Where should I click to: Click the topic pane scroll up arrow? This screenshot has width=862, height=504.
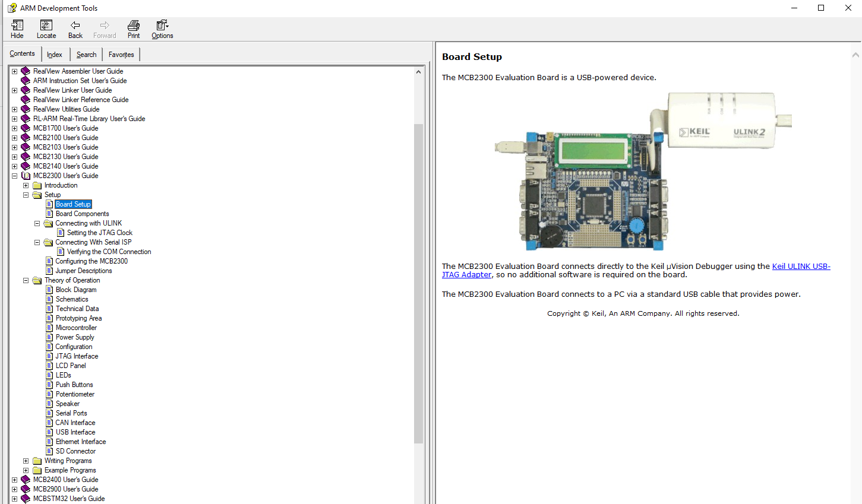click(855, 55)
